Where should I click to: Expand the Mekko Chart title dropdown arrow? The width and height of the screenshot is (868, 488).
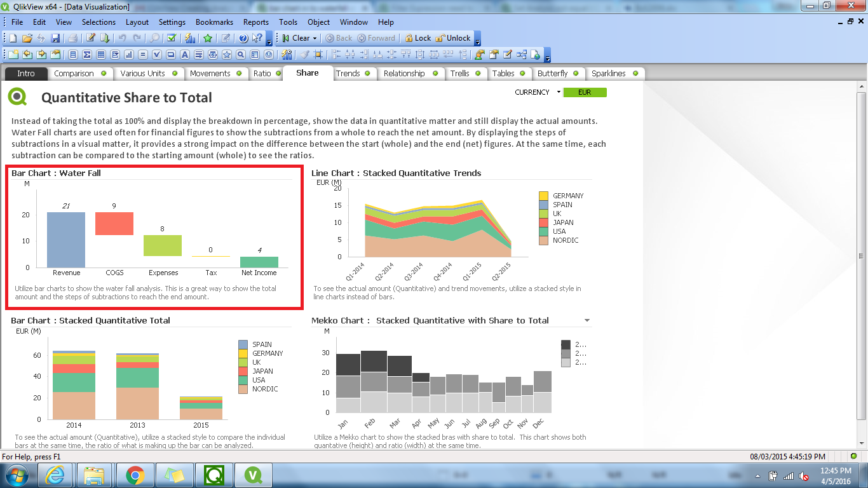coord(587,320)
